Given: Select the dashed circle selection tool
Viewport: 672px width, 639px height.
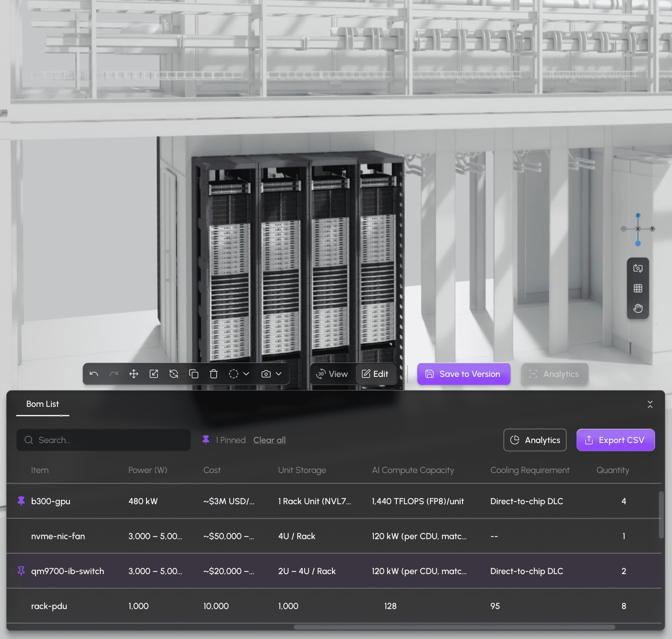Looking at the screenshot, I should [x=234, y=374].
